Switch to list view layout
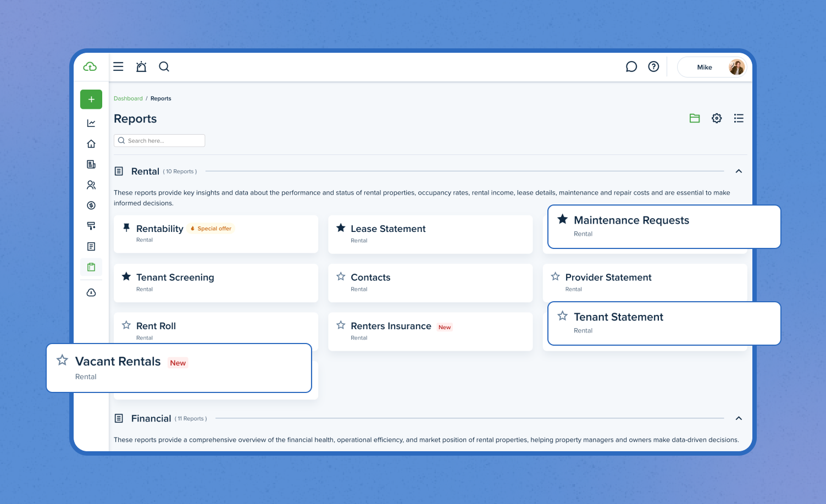The height and width of the screenshot is (504, 826). pos(739,118)
